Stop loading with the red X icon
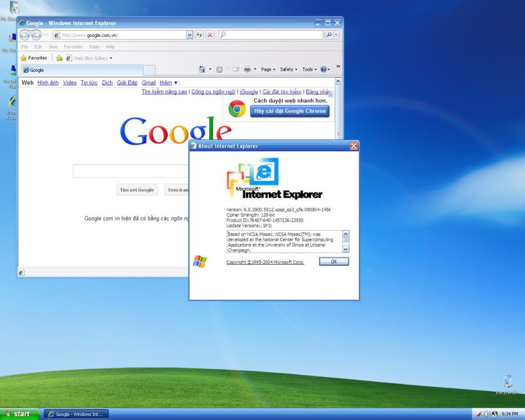525x420 pixels. [x=210, y=35]
